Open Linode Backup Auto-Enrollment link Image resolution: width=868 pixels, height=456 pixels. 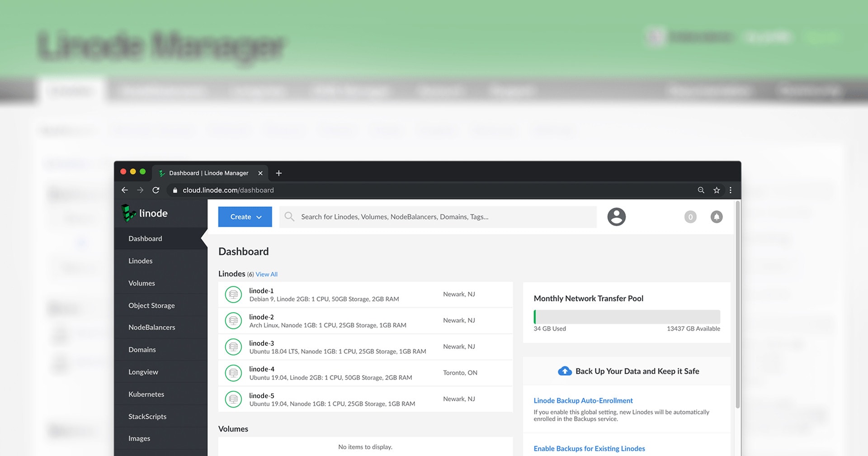(x=583, y=401)
